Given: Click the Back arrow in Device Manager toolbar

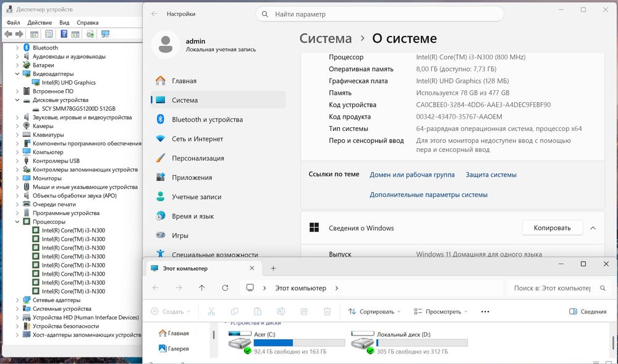Looking at the screenshot, I should (8, 34).
